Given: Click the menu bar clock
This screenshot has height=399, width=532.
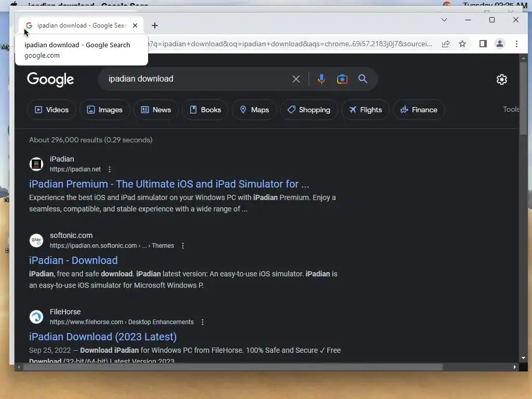Looking at the screenshot, I should pyautogui.click(x=495, y=4).
